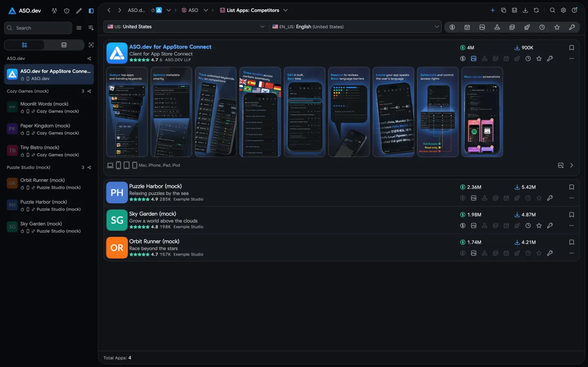588x367 pixels.
Task: Open the US: United States country dropdown
Action: point(186,27)
